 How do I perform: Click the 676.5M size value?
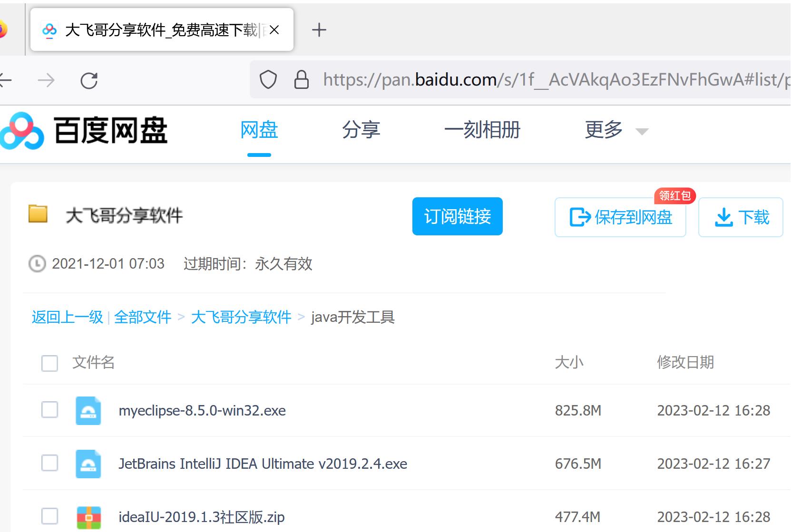[x=578, y=464]
